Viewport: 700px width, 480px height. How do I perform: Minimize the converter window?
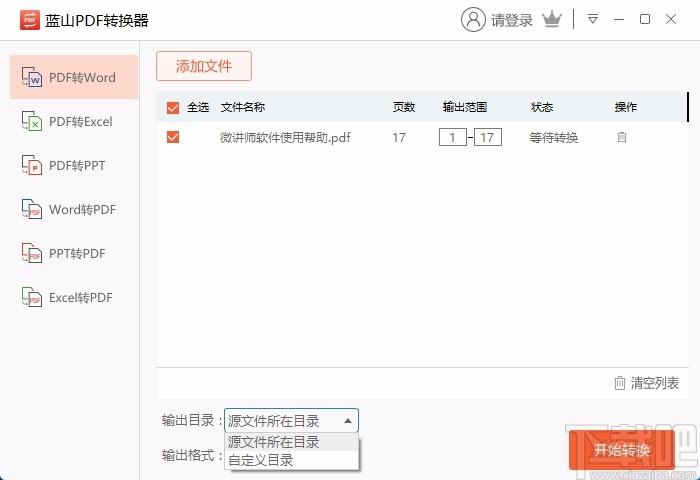point(619,19)
